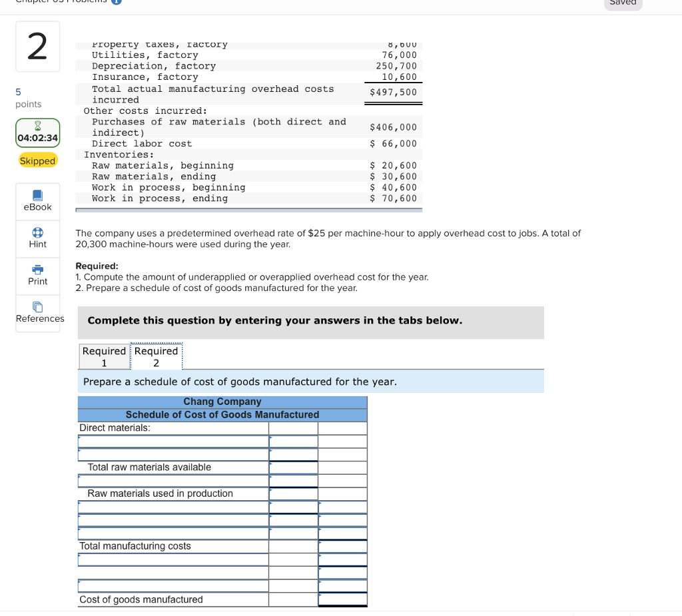Open second label dropdown below Raw materials used
Viewport: 682px width, 616px height.
173,520
